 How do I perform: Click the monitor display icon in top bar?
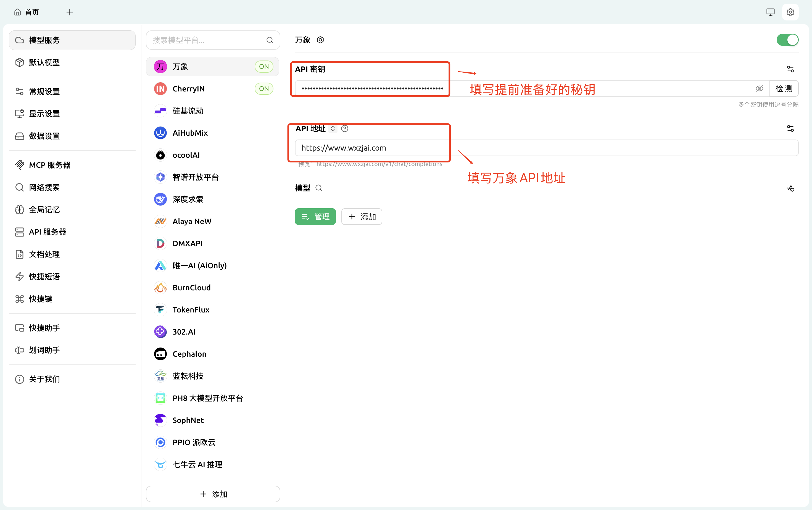point(770,12)
